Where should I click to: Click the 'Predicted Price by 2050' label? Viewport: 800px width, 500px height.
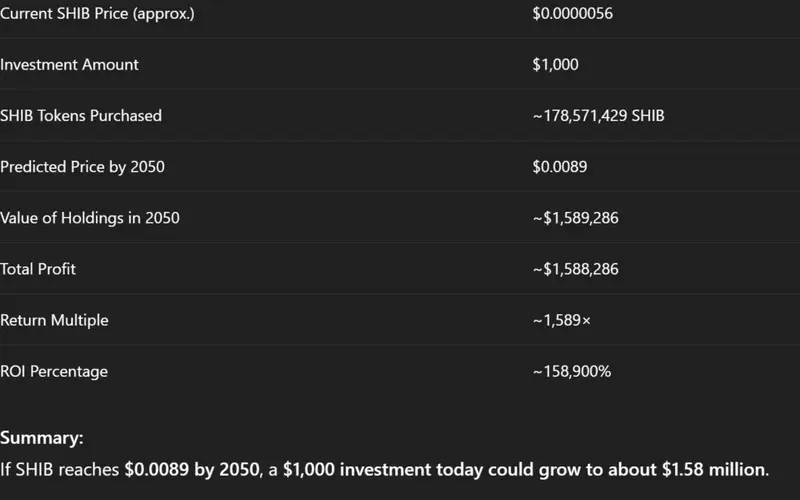83,167
